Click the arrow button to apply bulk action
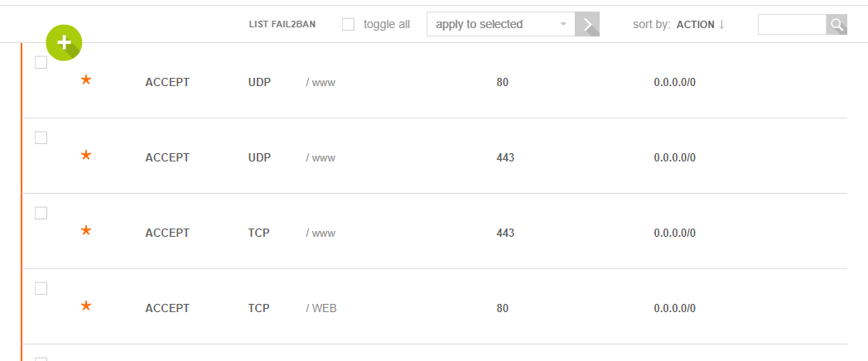This screenshot has height=361, width=868. (x=587, y=25)
